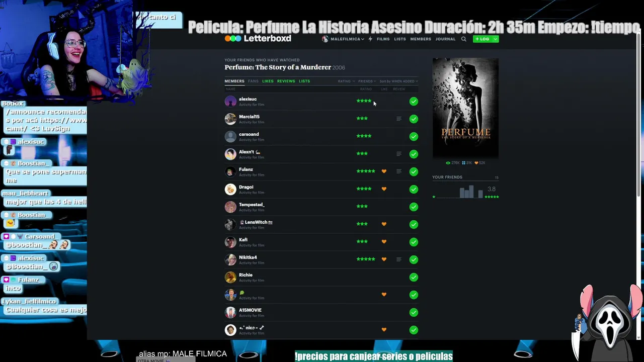This screenshot has width=644, height=362.
Task: Click the friends ratings histogram bars
Action: pyautogui.click(x=465, y=192)
